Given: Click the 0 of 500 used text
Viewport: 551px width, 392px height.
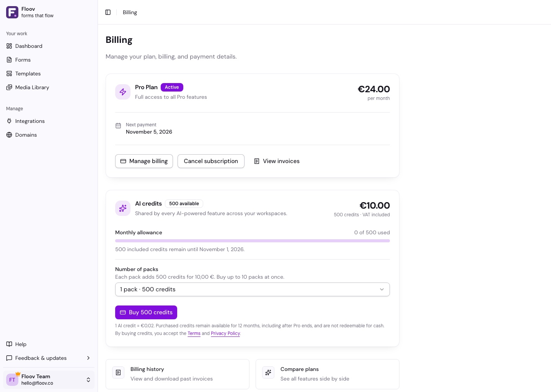Looking at the screenshot, I should click(372, 232).
